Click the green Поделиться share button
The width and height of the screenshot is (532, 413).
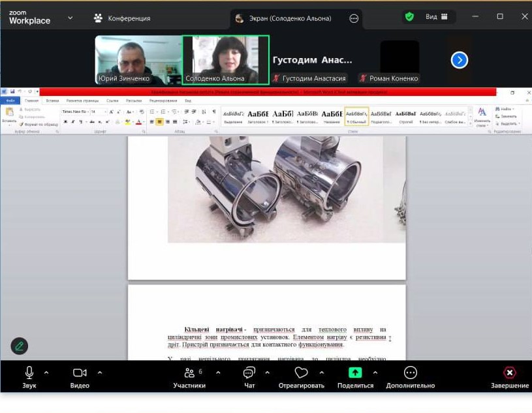point(354,373)
